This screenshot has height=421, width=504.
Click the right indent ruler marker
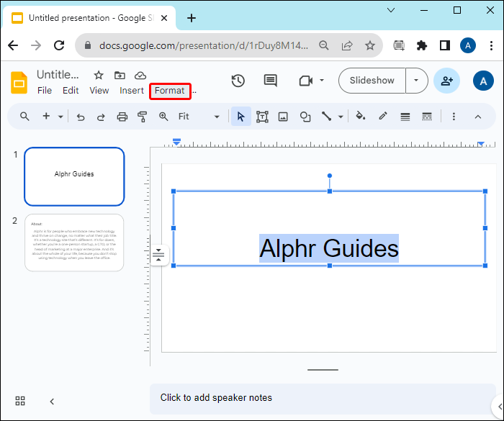pos(481,144)
